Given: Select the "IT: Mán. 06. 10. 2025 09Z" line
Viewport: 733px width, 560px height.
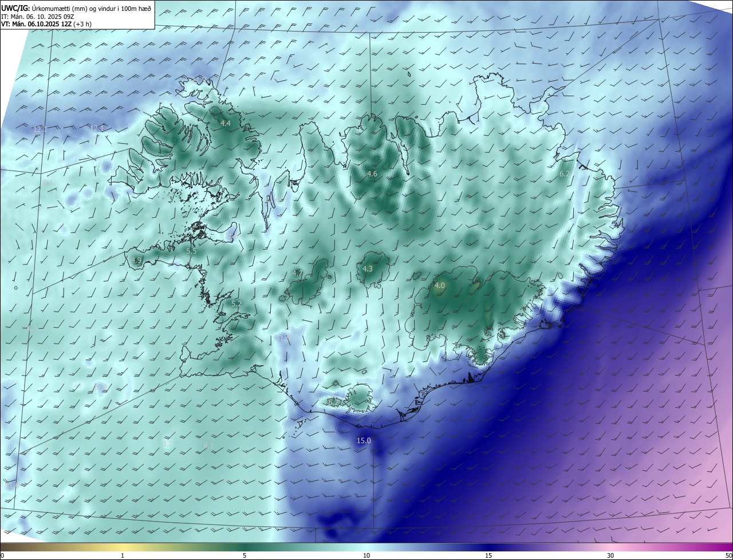Looking at the screenshot, I should [38, 17].
